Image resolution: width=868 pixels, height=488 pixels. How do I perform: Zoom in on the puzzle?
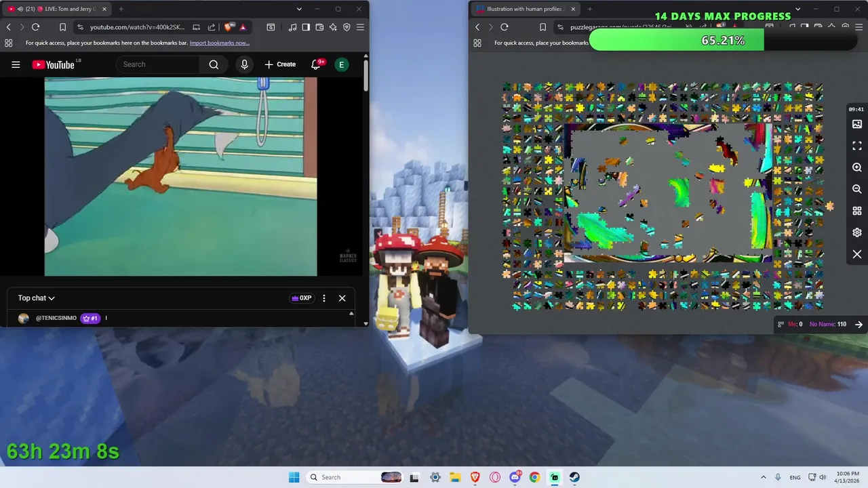tap(857, 167)
